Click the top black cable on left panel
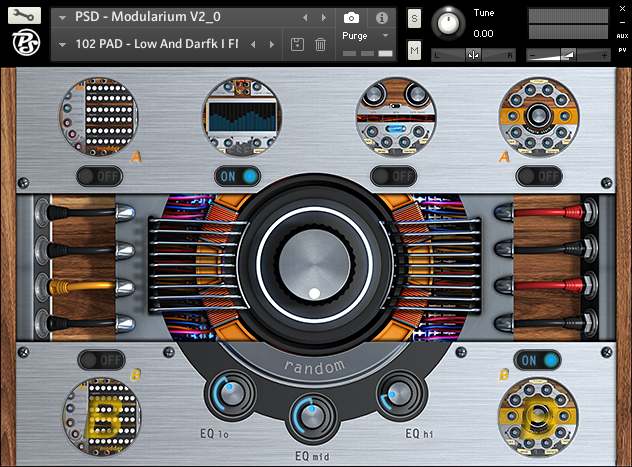 coord(85,213)
